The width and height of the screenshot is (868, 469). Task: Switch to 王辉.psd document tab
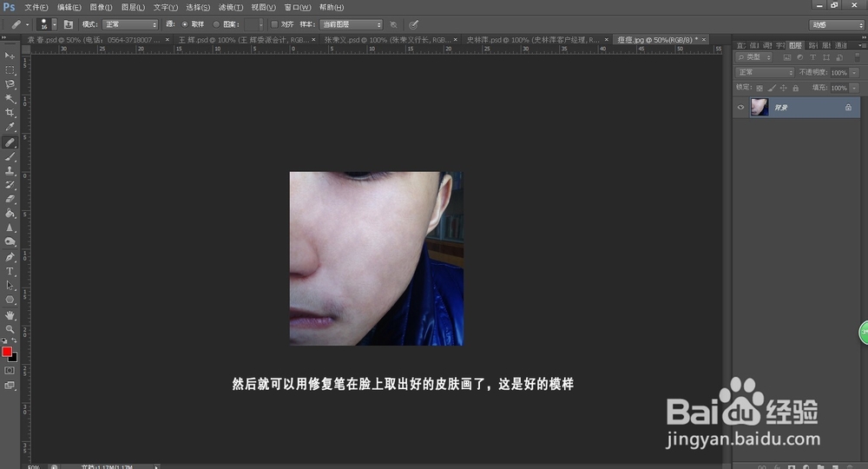(x=244, y=40)
